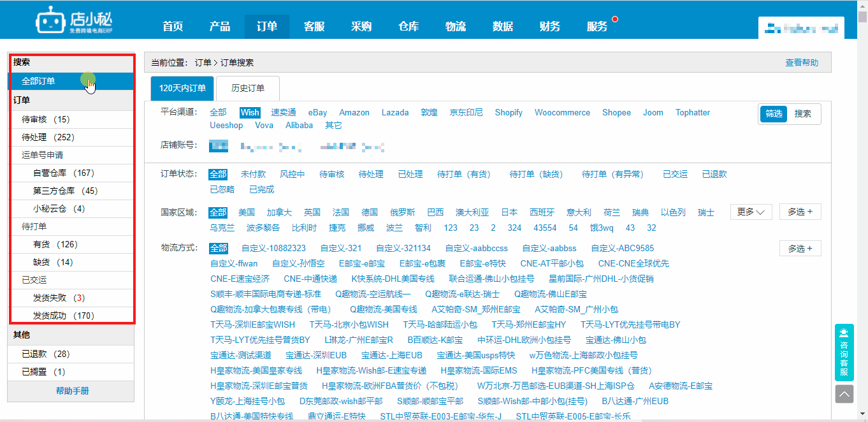The height and width of the screenshot is (422, 868).
Task: Click the 帮助手册 link
Action: [x=73, y=391]
